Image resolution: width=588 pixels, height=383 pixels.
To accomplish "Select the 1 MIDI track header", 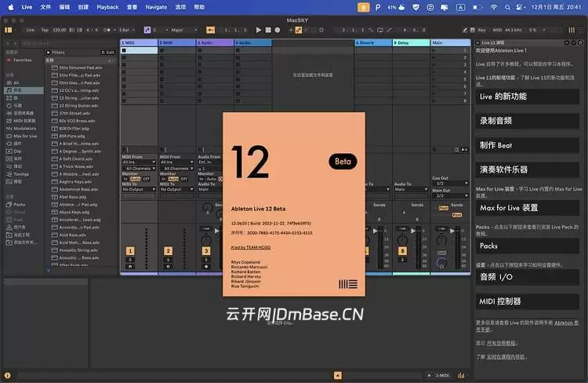I will [139, 43].
